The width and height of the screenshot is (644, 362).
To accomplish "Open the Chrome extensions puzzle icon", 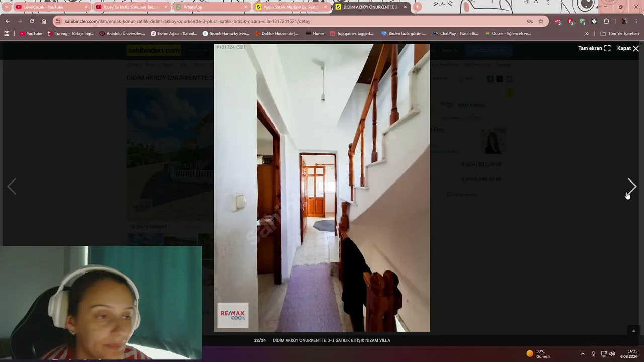I will pyautogui.click(x=606, y=21).
